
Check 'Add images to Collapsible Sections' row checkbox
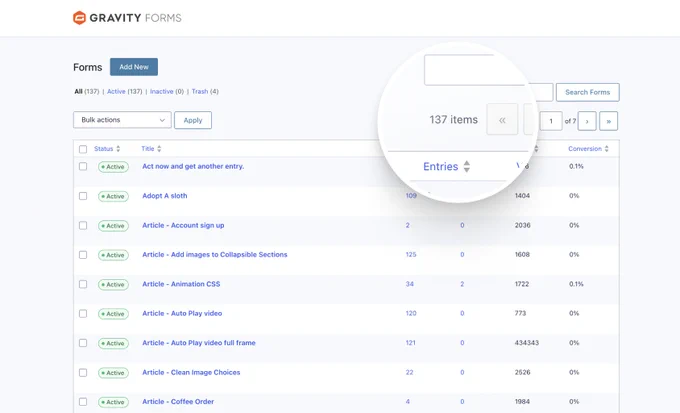[x=83, y=255]
